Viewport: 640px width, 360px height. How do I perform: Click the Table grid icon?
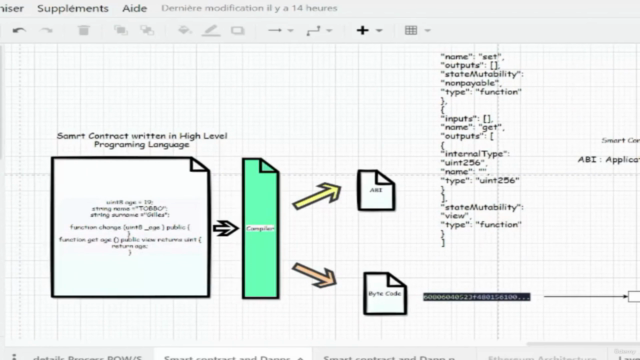tap(411, 30)
